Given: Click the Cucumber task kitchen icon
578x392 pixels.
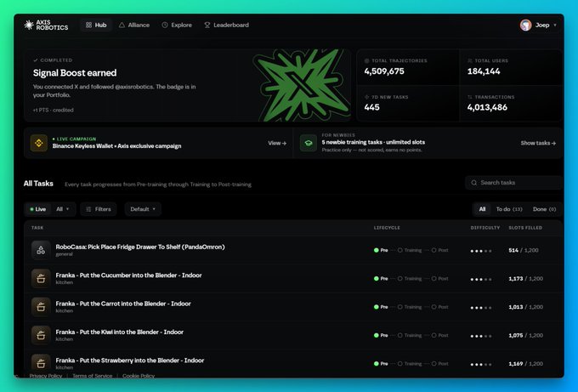Looking at the screenshot, I should pyautogui.click(x=41, y=278).
